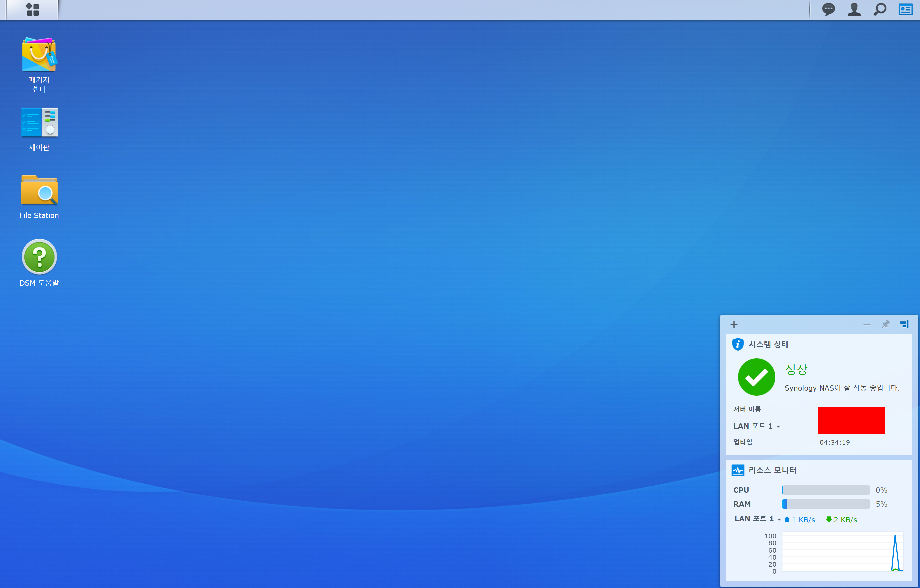The width and height of the screenshot is (920, 588).
Task: Expand LAN 포트 1 dropdown in 리소스 모니터
Action: 779,520
